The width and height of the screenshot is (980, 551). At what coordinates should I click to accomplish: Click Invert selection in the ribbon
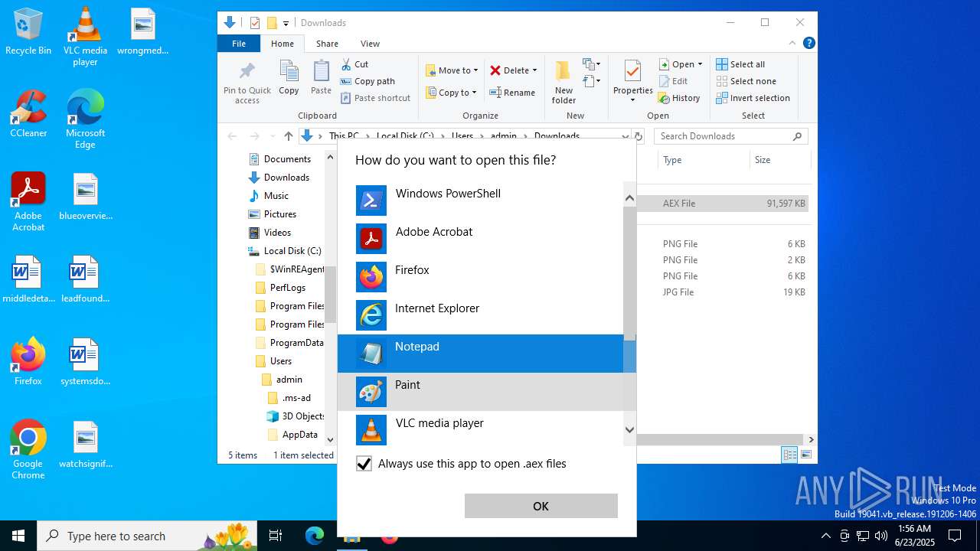point(753,98)
